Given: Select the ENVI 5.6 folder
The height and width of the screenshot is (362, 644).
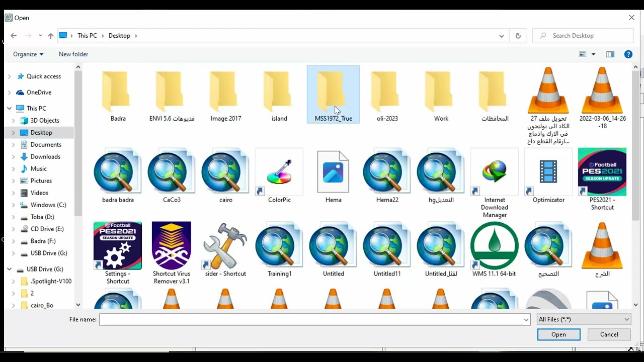Looking at the screenshot, I should (x=172, y=96).
